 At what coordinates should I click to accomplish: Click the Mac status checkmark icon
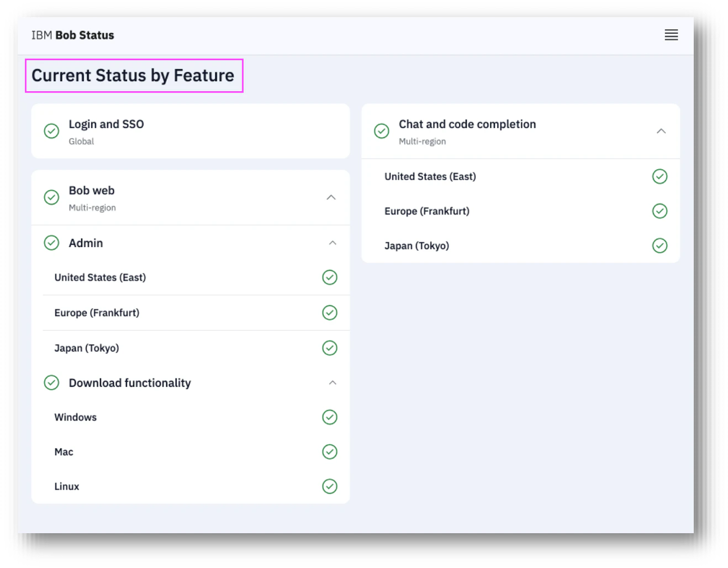pos(330,452)
